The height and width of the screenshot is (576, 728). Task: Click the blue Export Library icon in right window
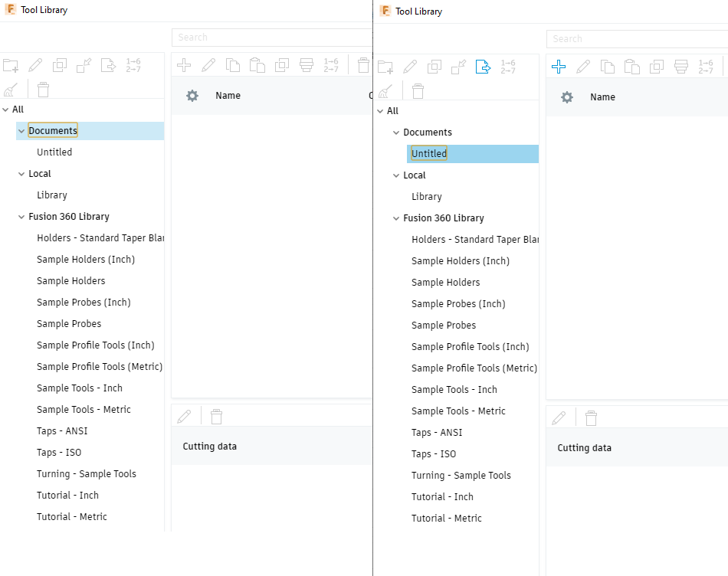tap(483, 67)
